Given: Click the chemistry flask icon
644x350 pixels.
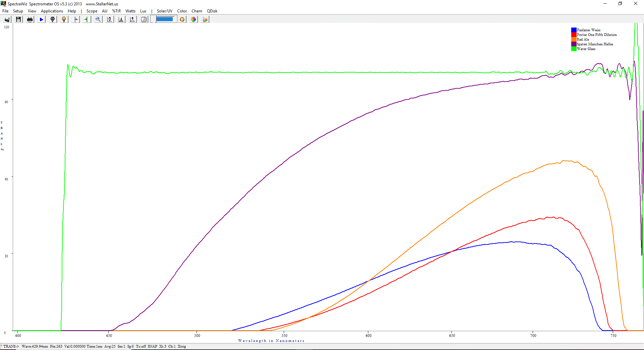Looking at the screenshot, I should pyautogui.click(x=205, y=19).
